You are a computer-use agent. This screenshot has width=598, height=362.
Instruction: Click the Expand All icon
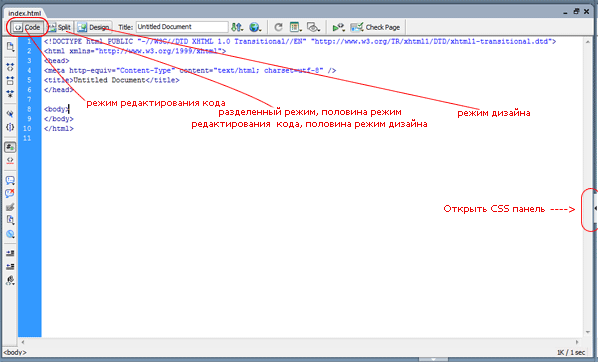pos(10,93)
